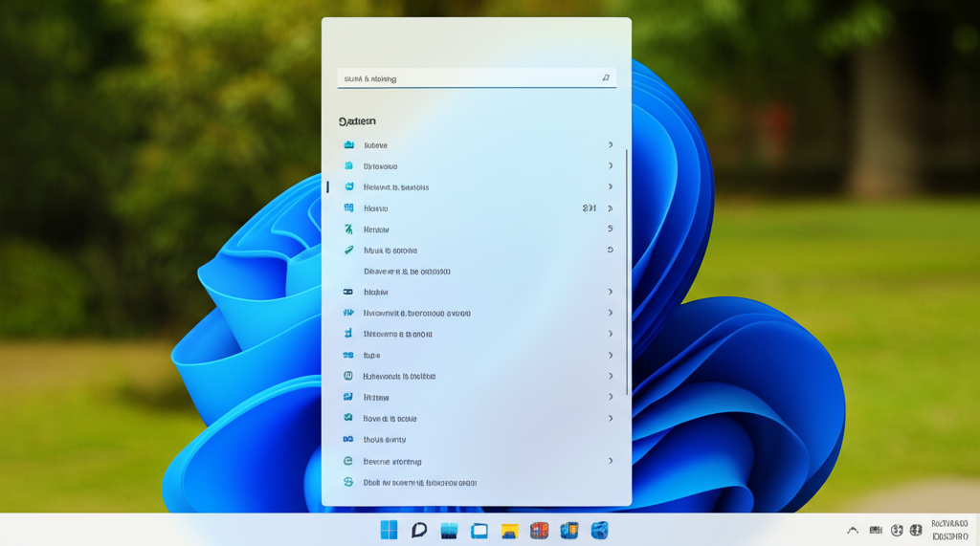Click the search magnifier icon in search box

click(x=605, y=78)
